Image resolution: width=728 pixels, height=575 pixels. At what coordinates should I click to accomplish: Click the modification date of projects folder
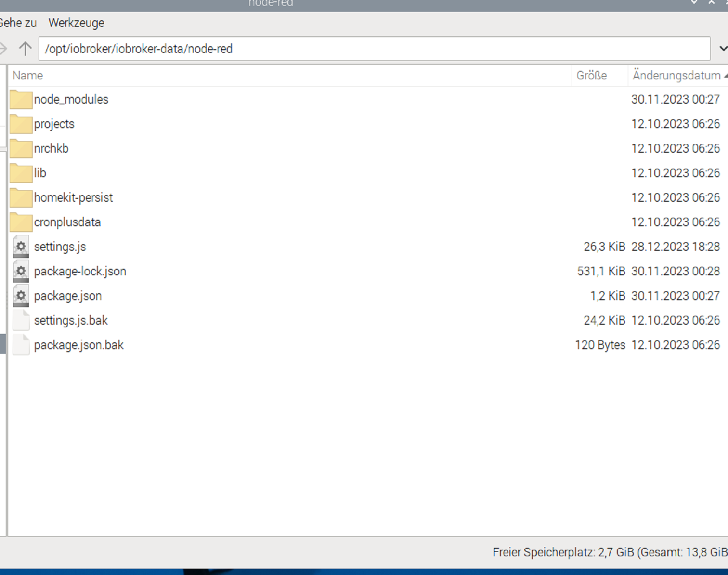pyautogui.click(x=676, y=124)
